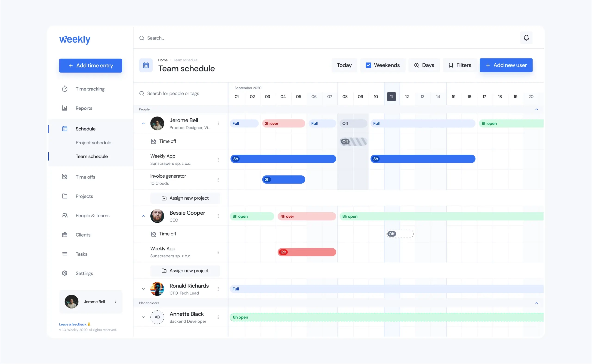Image resolution: width=592 pixels, height=364 pixels.
Task: Collapse Bessie Cooper's row expander
Action: (143, 216)
